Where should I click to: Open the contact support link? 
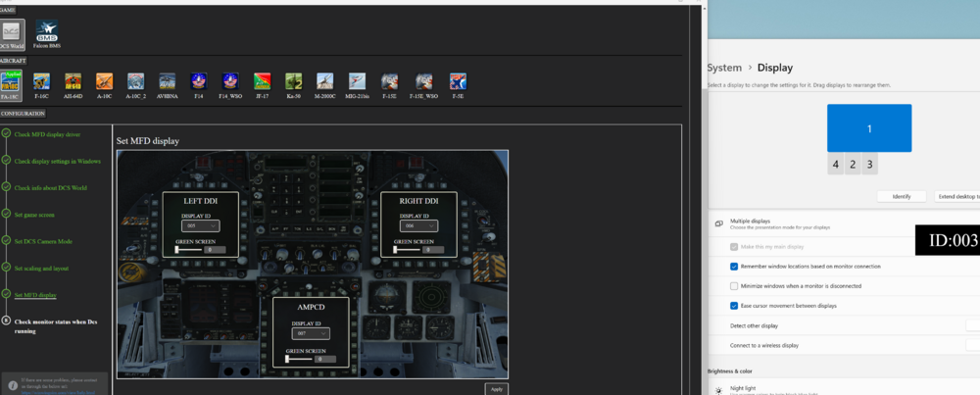(x=60, y=392)
